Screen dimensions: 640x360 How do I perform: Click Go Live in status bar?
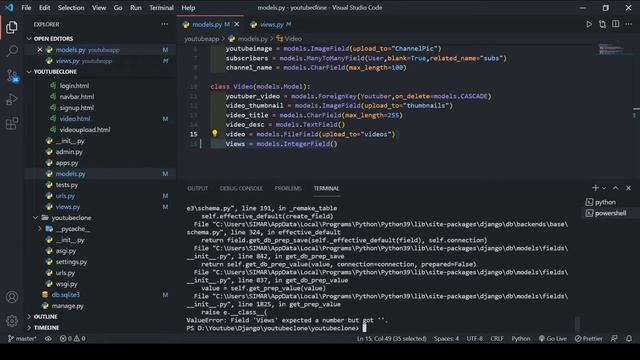click(553, 338)
